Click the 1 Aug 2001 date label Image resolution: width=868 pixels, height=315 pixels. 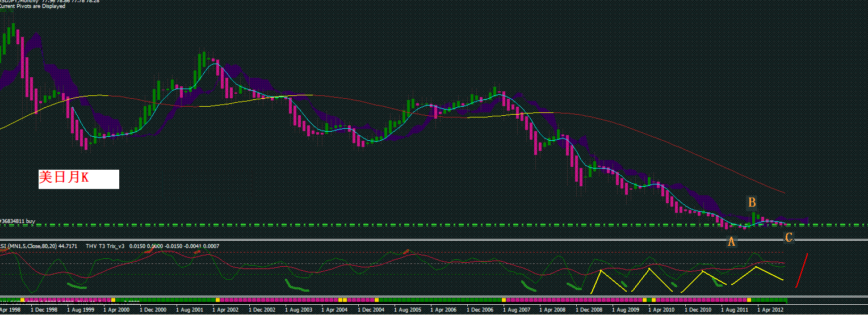(x=189, y=310)
